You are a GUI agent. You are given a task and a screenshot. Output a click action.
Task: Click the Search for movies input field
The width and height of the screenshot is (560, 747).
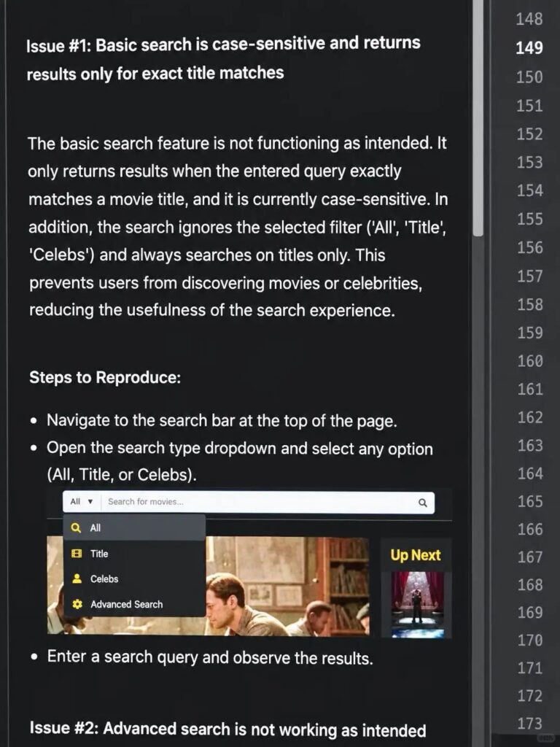pyautogui.click(x=259, y=502)
